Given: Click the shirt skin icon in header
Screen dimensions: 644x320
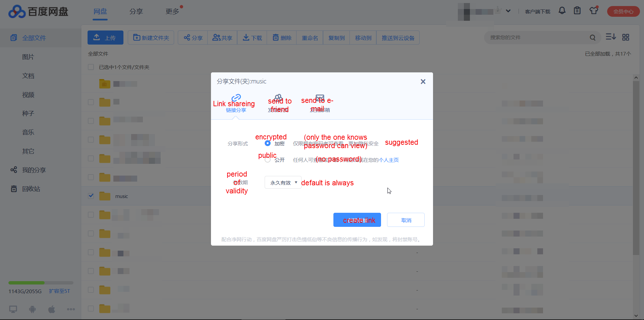Looking at the screenshot, I should (594, 11).
